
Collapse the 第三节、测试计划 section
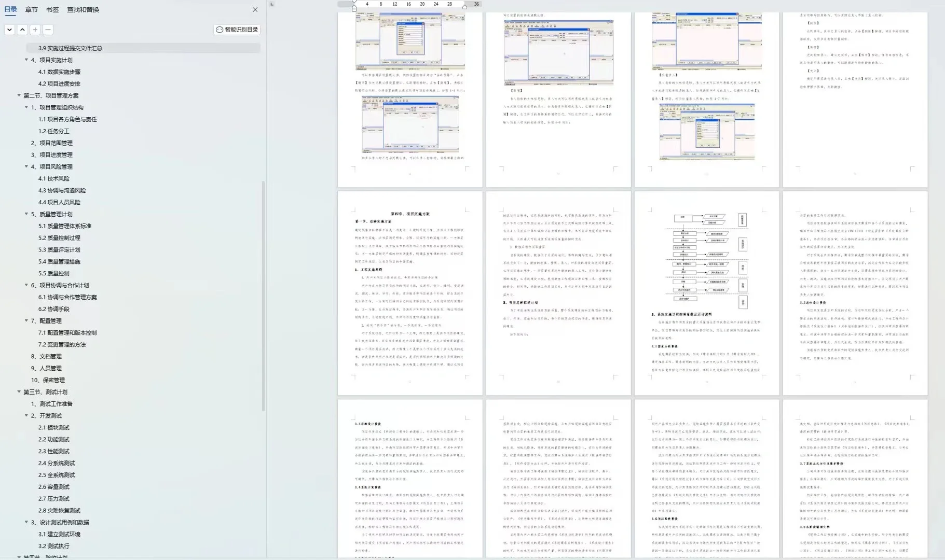19,392
